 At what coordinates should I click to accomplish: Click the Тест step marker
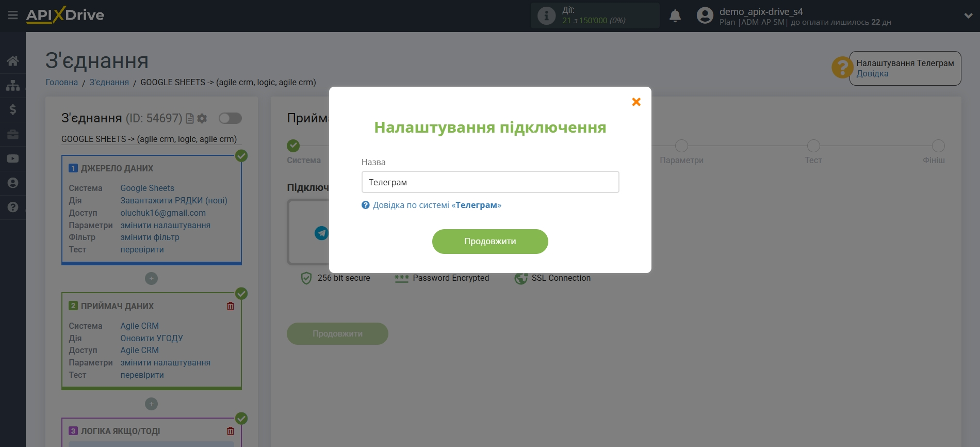[x=813, y=146]
